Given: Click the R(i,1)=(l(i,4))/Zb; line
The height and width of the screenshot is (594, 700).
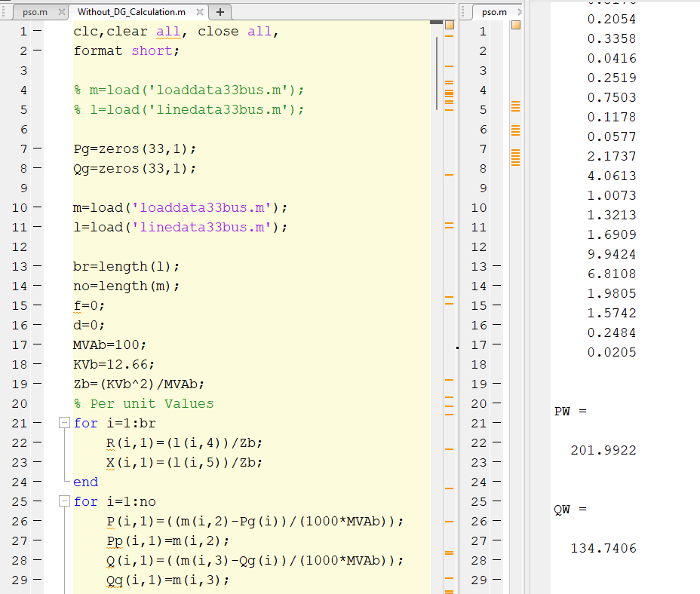Looking at the screenshot, I should point(184,442).
